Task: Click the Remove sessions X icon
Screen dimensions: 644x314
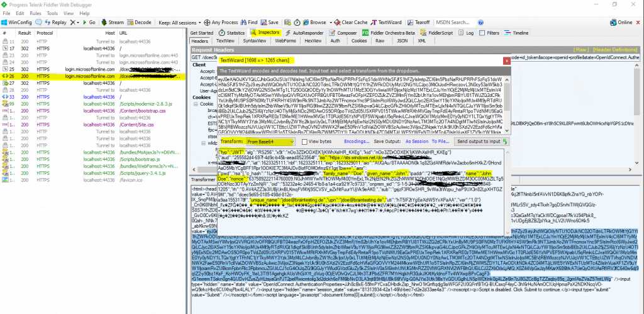Action: pos(72,22)
